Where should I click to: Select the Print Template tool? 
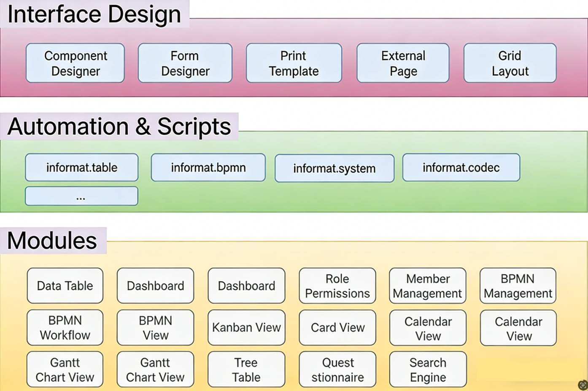tap(294, 62)
